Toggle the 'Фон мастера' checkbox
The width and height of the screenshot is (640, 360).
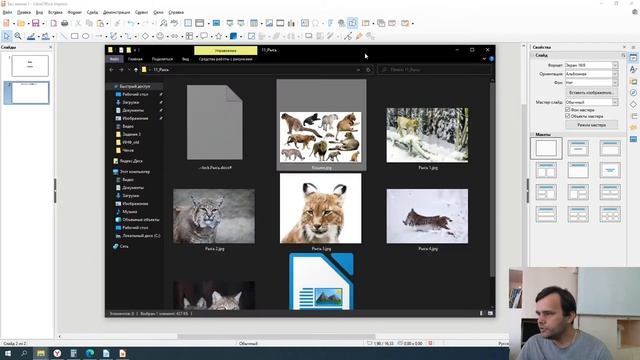click(568, 110)
